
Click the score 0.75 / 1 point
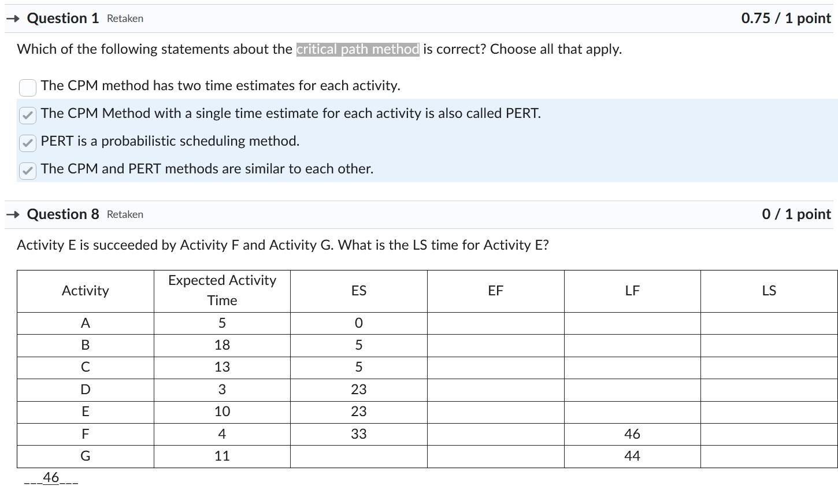[x=785, y=18]
